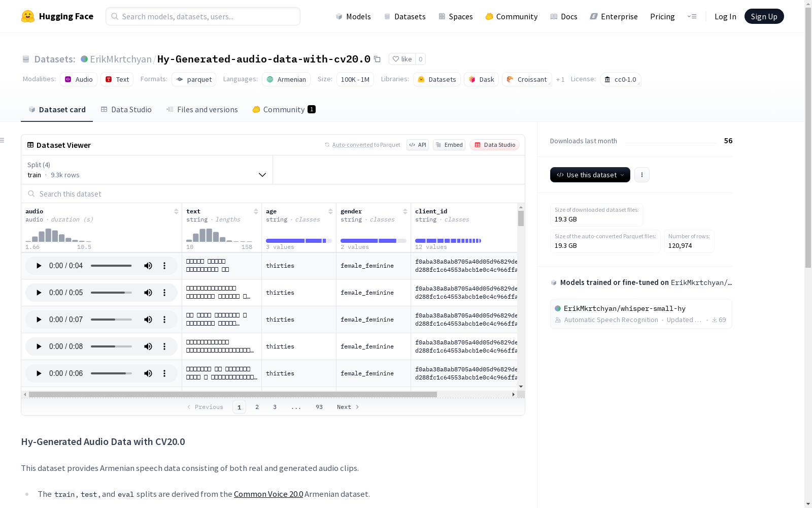The image size is (812, 508).
Task: Expand the Split train dropdown
Action: point(147,170)
